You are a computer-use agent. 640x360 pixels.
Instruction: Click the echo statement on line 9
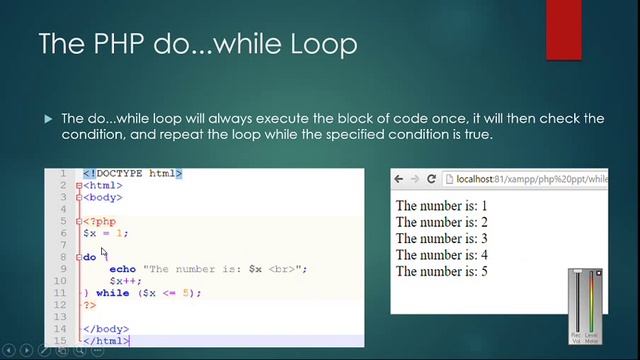(x=208, y=269)
